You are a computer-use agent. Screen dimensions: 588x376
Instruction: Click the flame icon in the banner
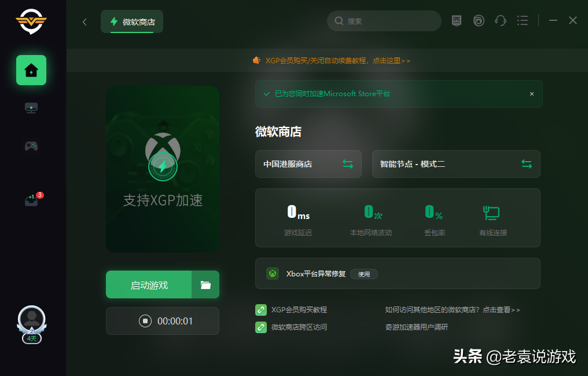[x=256, y=60]
